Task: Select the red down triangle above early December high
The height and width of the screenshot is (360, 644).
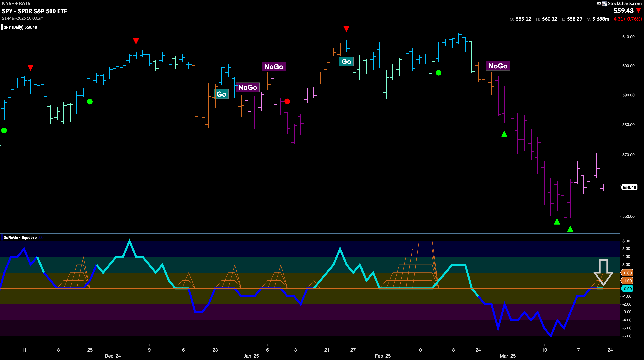Action: 136,41
